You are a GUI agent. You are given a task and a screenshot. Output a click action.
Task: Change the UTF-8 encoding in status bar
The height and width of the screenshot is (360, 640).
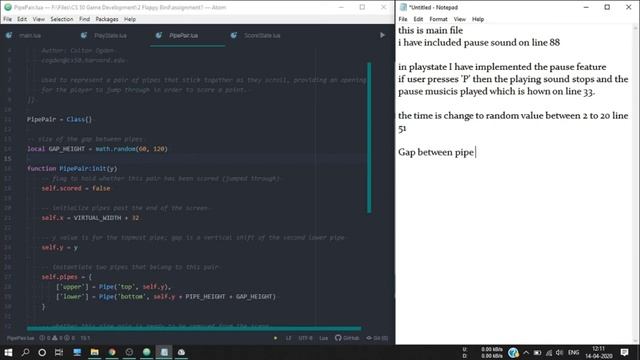pos(305,338)
